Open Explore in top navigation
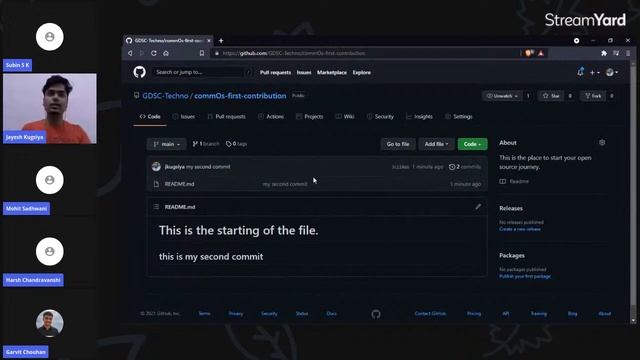This screenshot has width=640, height=360. tap(362, 73)
